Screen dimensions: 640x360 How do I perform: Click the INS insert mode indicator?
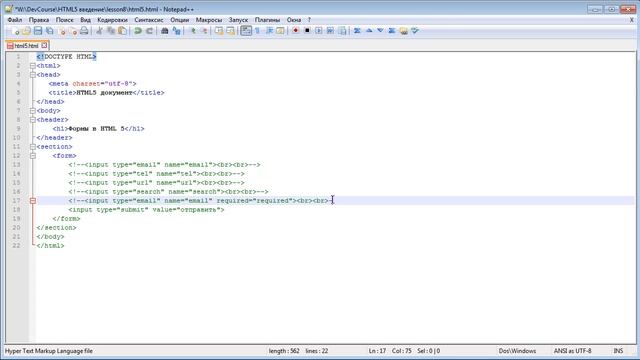pyautogui.click(x=618, y=351)
